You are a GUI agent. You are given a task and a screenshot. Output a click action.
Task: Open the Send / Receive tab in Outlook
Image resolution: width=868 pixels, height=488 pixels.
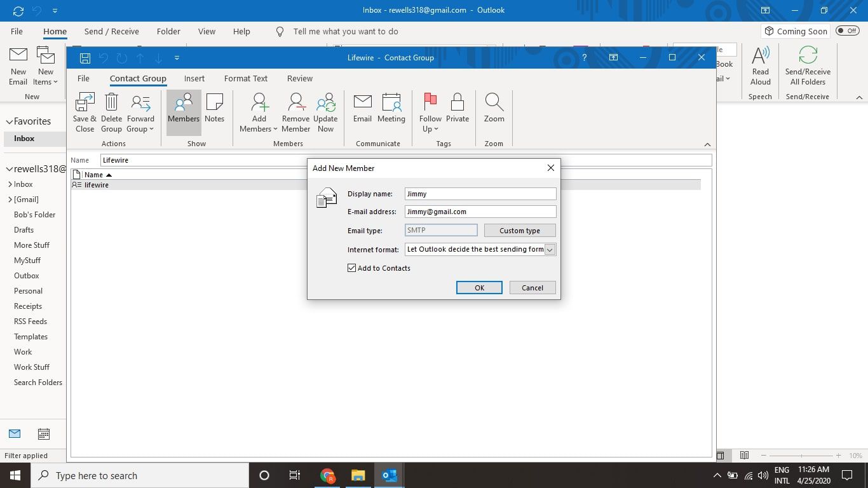tap(111, 31)
